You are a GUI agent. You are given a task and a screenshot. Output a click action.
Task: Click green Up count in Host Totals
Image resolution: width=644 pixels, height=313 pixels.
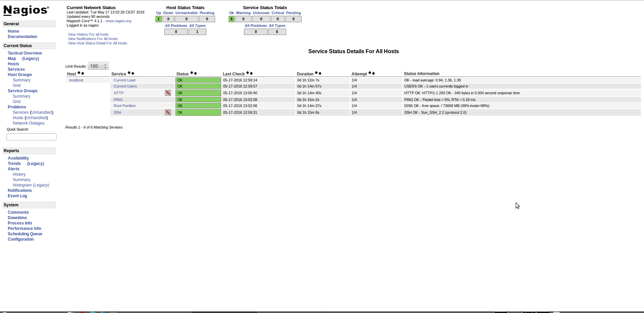(x=159, y=19)
